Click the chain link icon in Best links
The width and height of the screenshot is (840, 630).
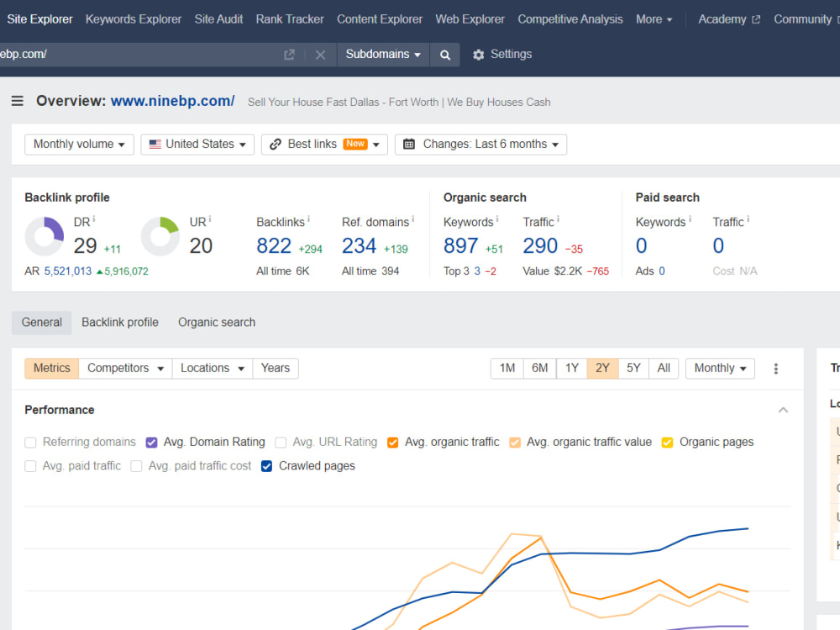pos(276,144)
